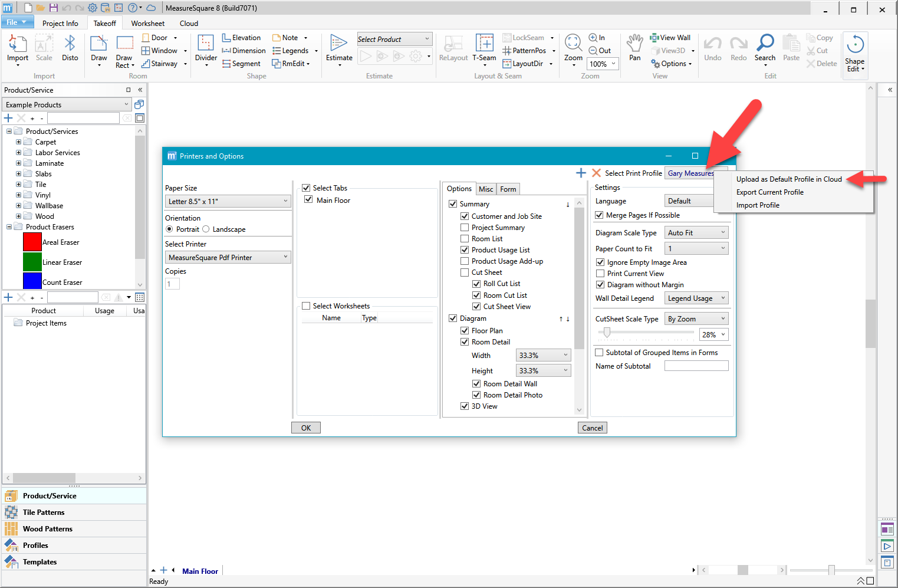Open the Project Info ribbon tab
This screenshot has width=898, height=588.
60,24
